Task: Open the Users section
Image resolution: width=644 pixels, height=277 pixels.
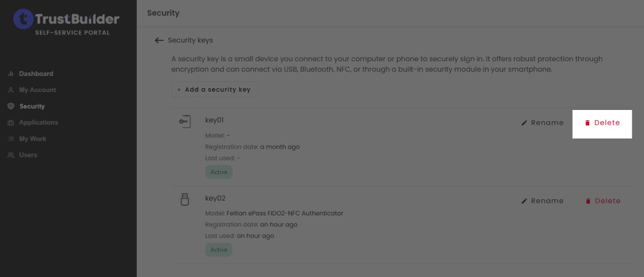Action: pyautogui.click(x=28, y=155)
